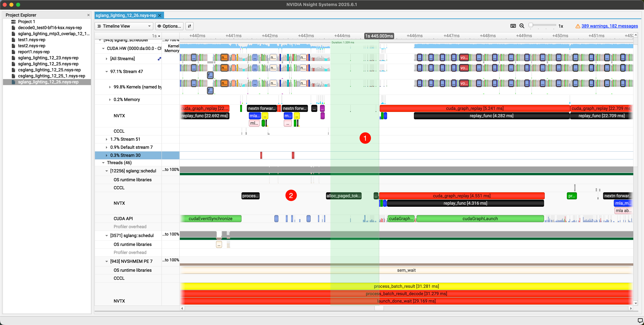Collapse the Threads (46) section
The image size is (644, 325).
pos(103,163)
